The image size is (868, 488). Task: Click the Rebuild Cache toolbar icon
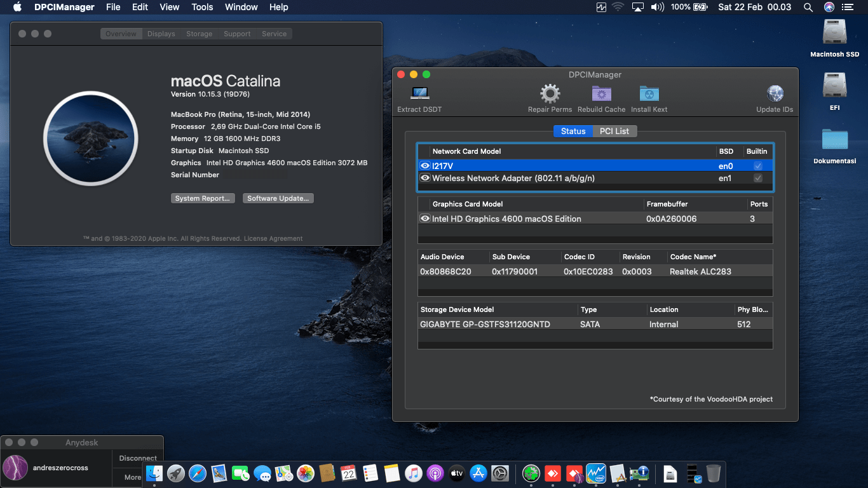coord(601,94)
